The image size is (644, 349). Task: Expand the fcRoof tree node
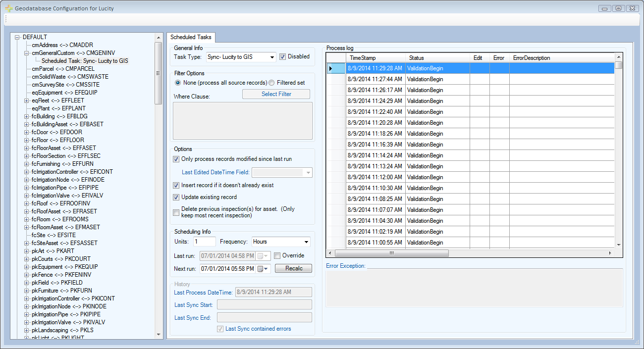click(x=27, y=203)
